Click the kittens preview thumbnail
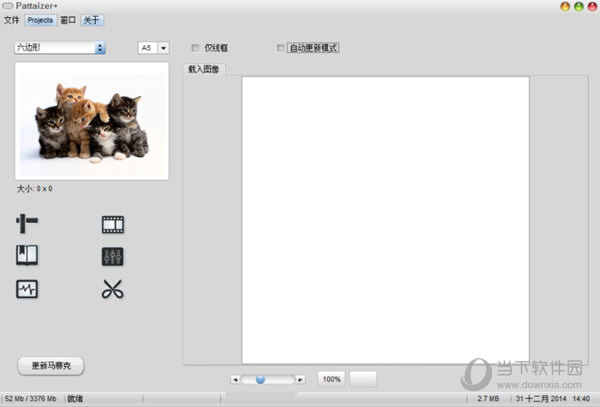The height and width of the screenshot is (407, 600). [x=92, y=121]
